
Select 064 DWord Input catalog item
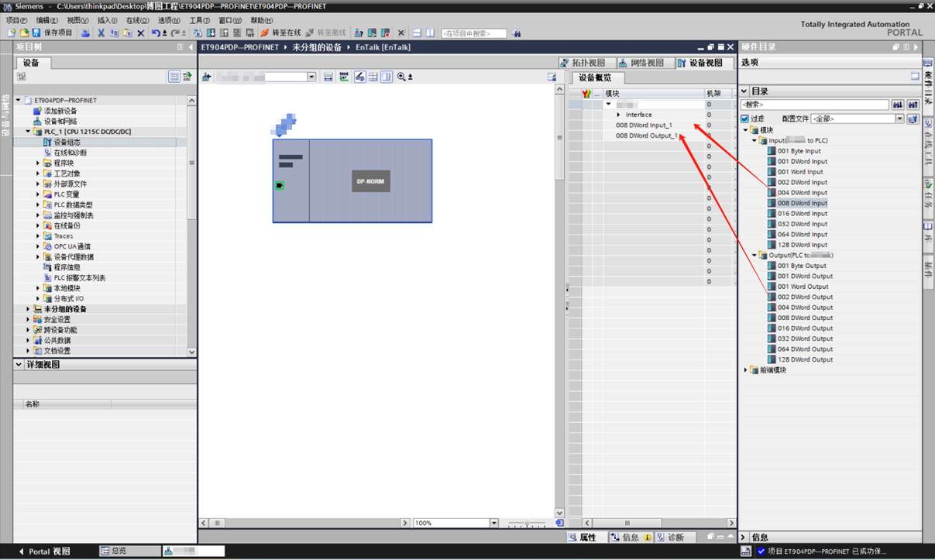click(x=797, y=234)
